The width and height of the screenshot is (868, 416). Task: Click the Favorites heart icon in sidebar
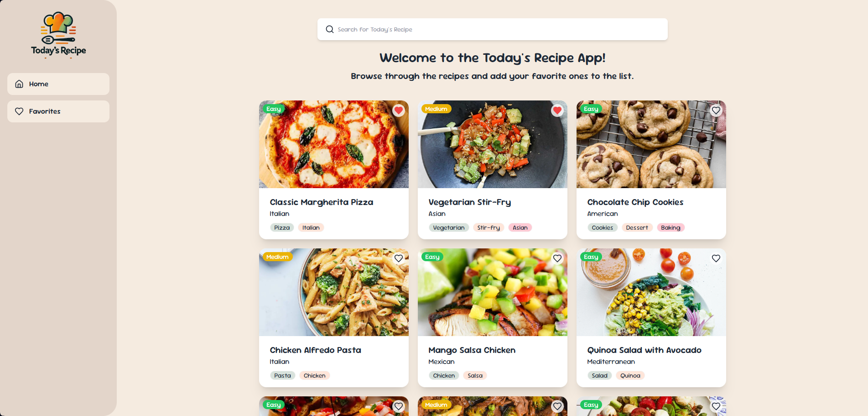[19, 111]
